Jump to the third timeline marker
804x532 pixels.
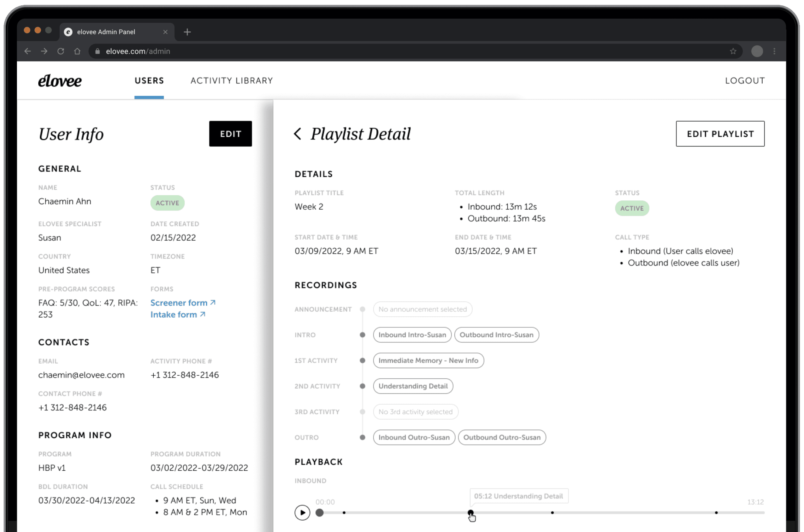(552, 513)
